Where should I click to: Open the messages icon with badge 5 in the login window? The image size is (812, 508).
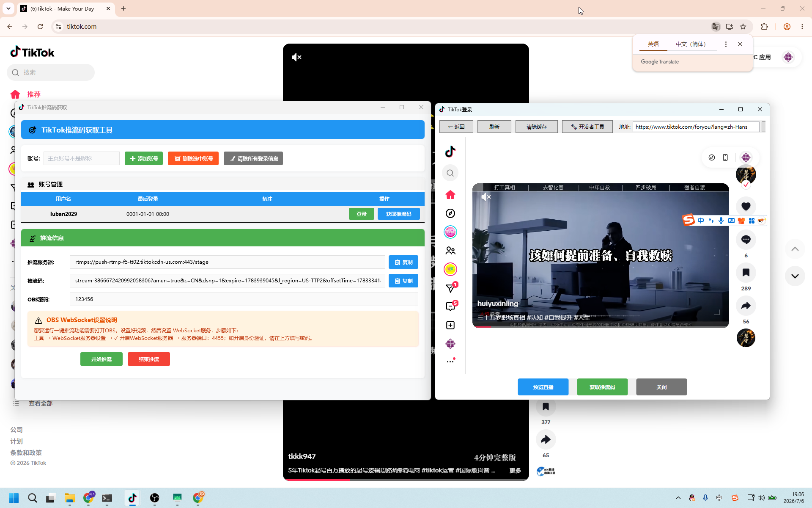(x=451, y=306)
